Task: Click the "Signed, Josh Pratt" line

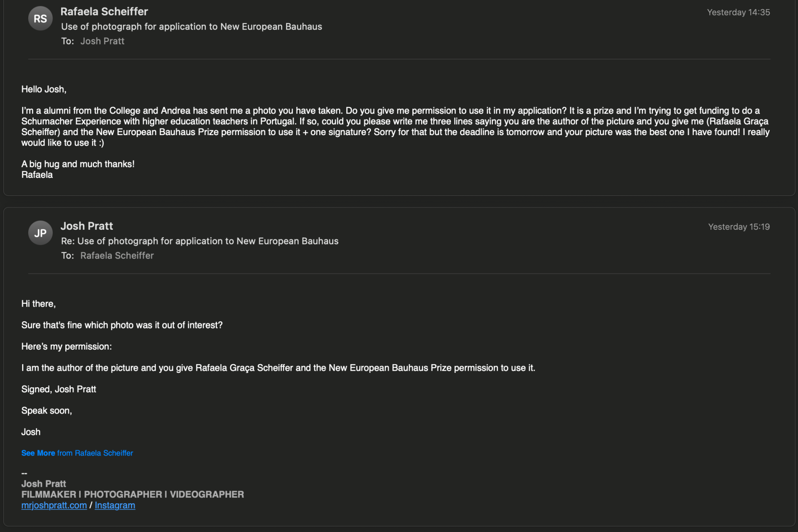Action: click(59, 389)
